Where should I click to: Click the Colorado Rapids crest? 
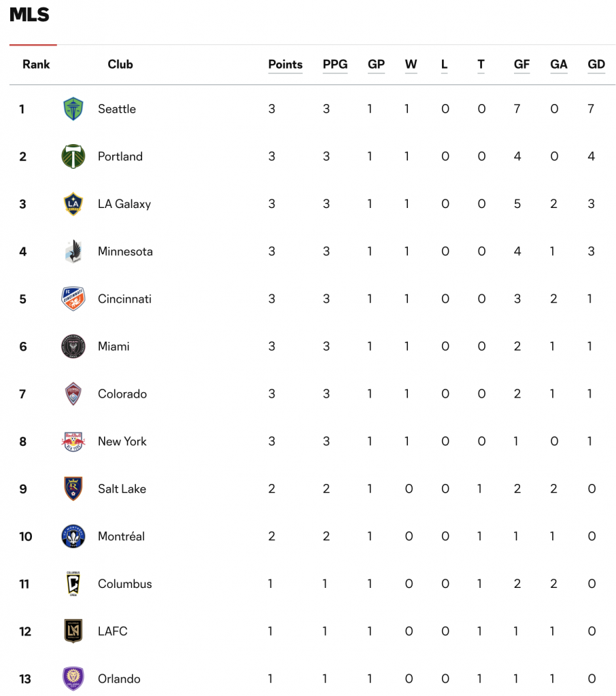[x=73, y=394]
